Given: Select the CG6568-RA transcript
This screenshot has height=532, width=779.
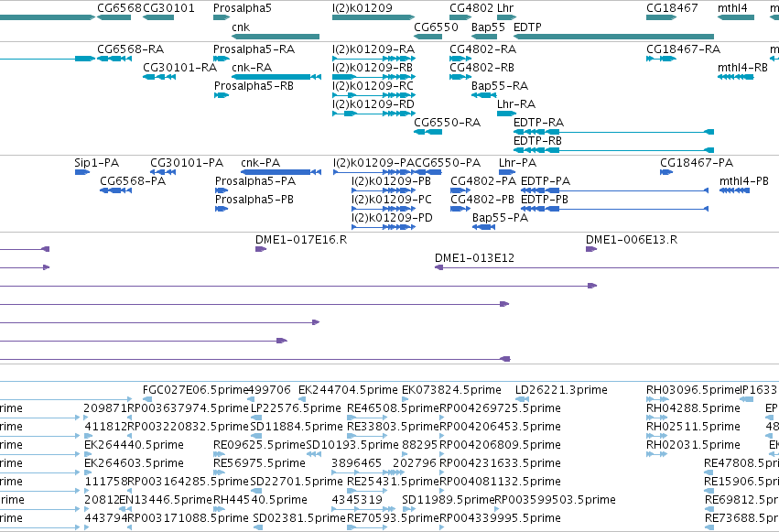Looking at the screenshot, I should pyautogui.click(x=114, y=59).
